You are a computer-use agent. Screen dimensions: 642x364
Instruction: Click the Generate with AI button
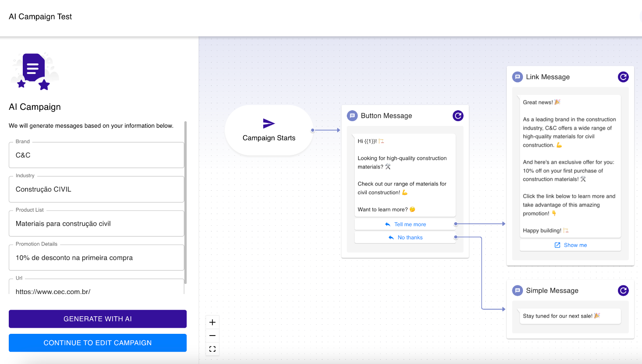point(98,319)
